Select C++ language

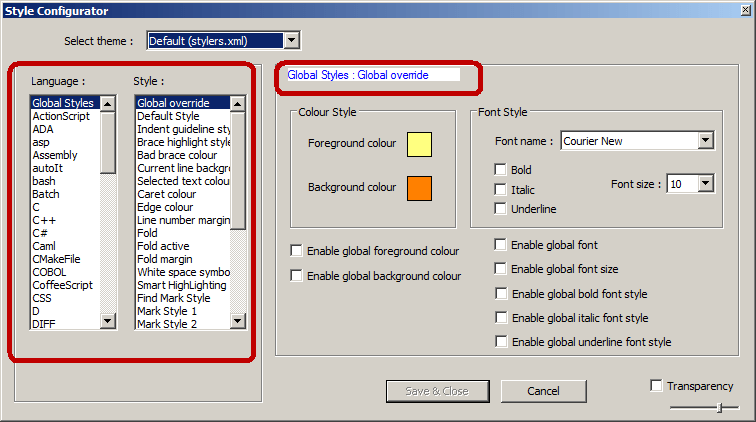[65, 220]
